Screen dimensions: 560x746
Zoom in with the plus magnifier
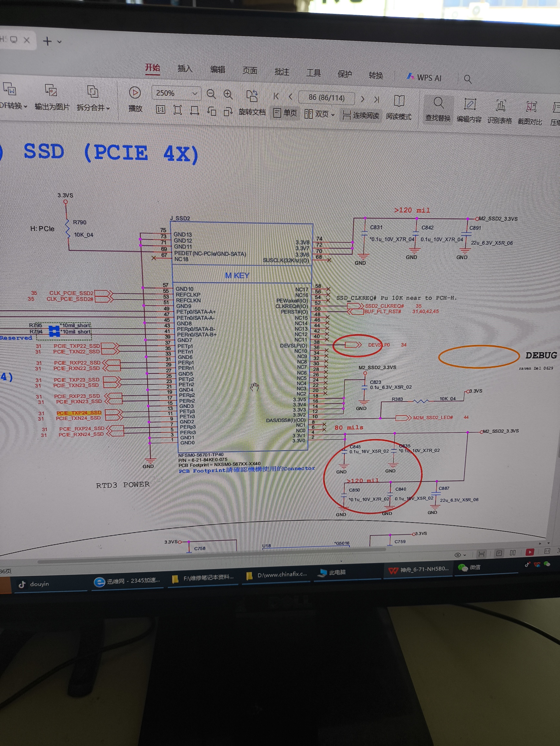228,95
